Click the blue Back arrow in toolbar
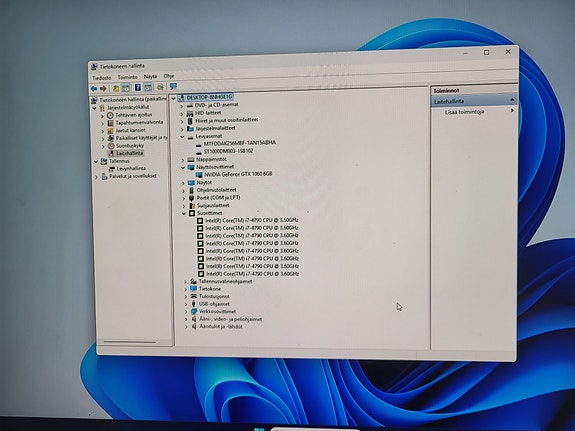575x431 pixels. (x=94, y=88)
